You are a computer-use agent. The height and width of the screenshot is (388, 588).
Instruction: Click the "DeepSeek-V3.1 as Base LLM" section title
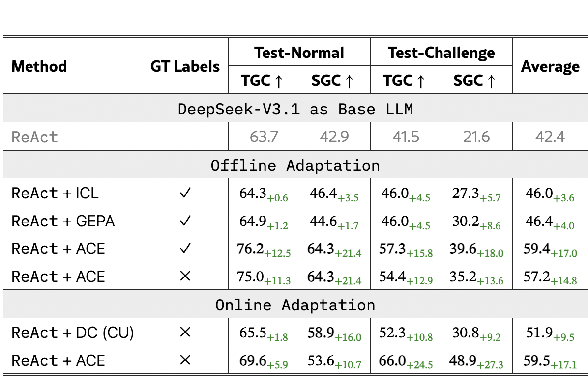295,109
